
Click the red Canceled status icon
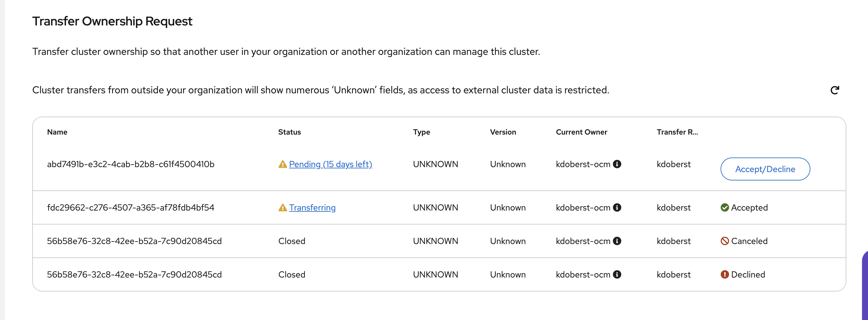click(725, 241)
